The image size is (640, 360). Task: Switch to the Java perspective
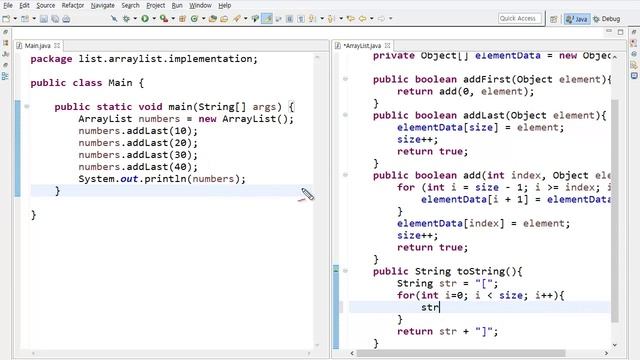[577, 19]
